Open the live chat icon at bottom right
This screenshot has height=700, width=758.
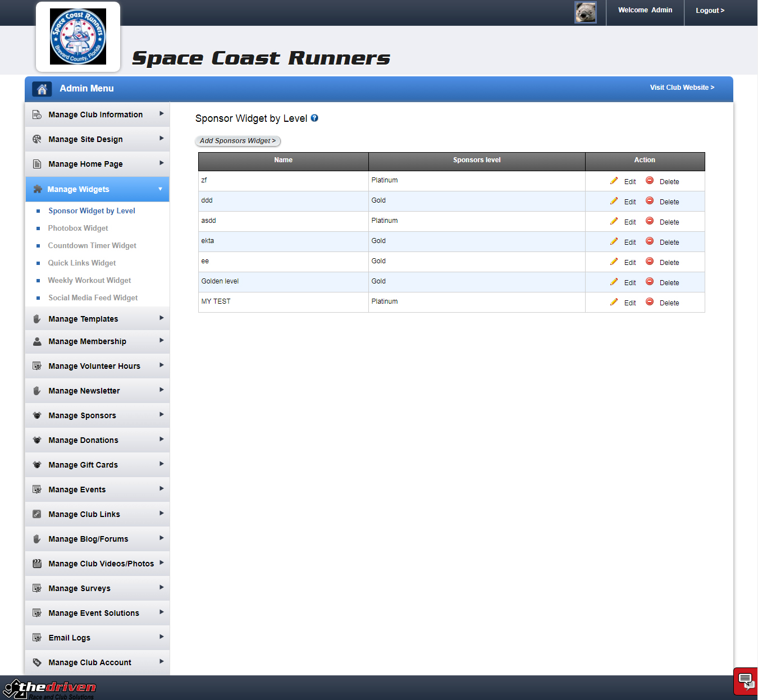[x=746, y=681]
